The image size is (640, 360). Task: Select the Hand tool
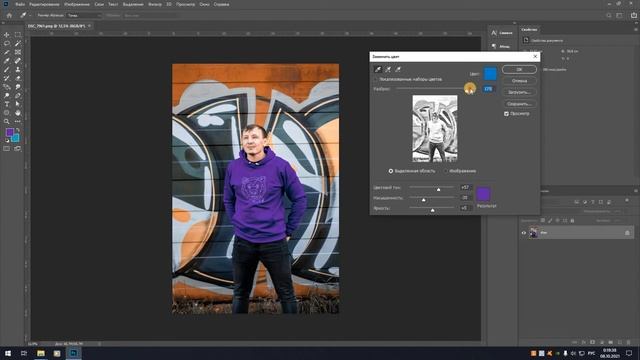point(18,113)
